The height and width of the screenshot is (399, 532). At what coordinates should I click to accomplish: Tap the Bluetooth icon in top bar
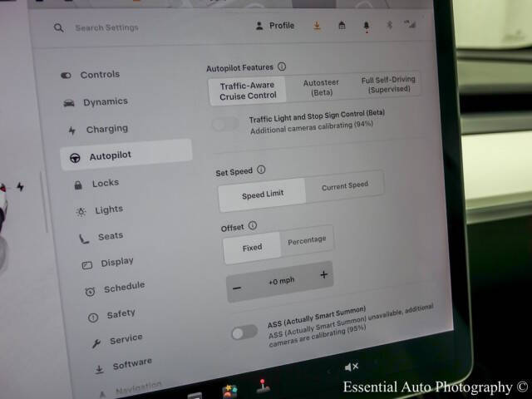[389, 25]
